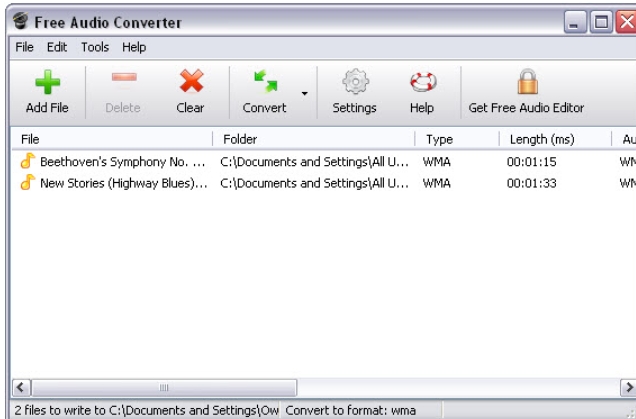The width and height of the screenshot is (636, 419).
Task: Open the Help menu in menu bar
Action: [134, 47]
